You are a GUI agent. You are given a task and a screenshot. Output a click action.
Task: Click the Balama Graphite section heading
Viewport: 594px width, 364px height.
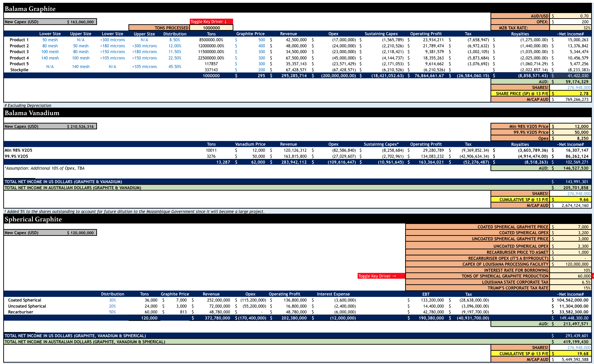[30, 9]
